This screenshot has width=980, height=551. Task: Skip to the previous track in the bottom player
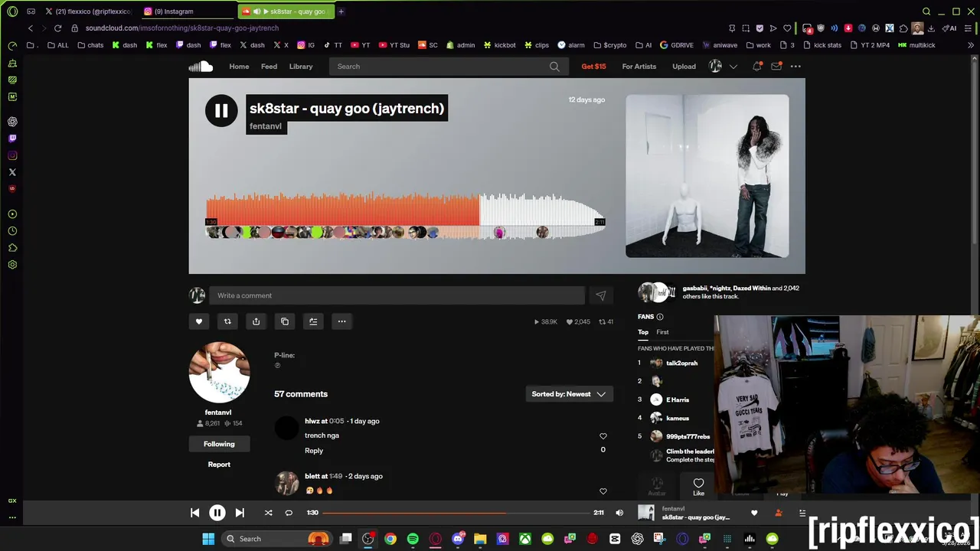[x=194, y=513]
